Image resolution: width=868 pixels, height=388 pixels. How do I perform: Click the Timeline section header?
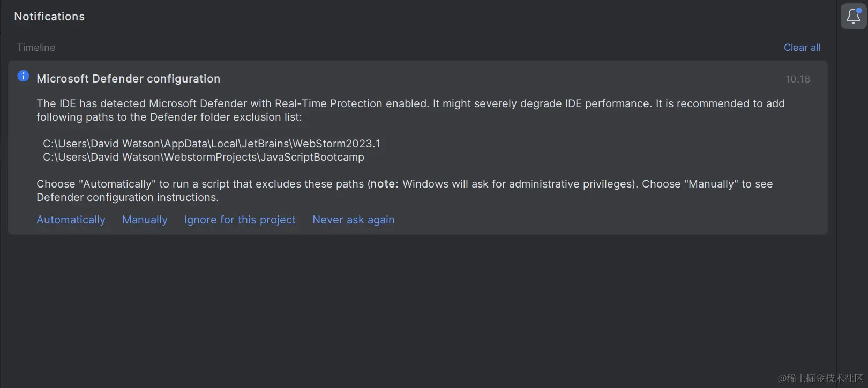tap(35, 47)
